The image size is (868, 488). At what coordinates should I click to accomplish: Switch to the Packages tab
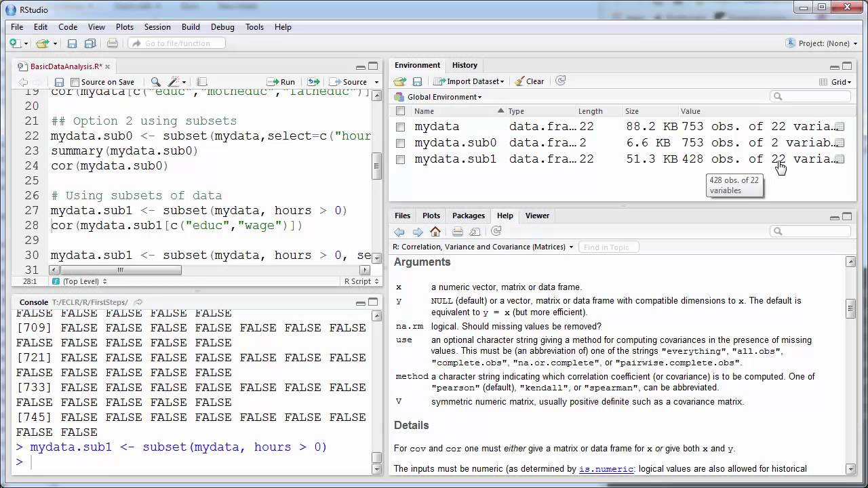click(x=469, y=216)
